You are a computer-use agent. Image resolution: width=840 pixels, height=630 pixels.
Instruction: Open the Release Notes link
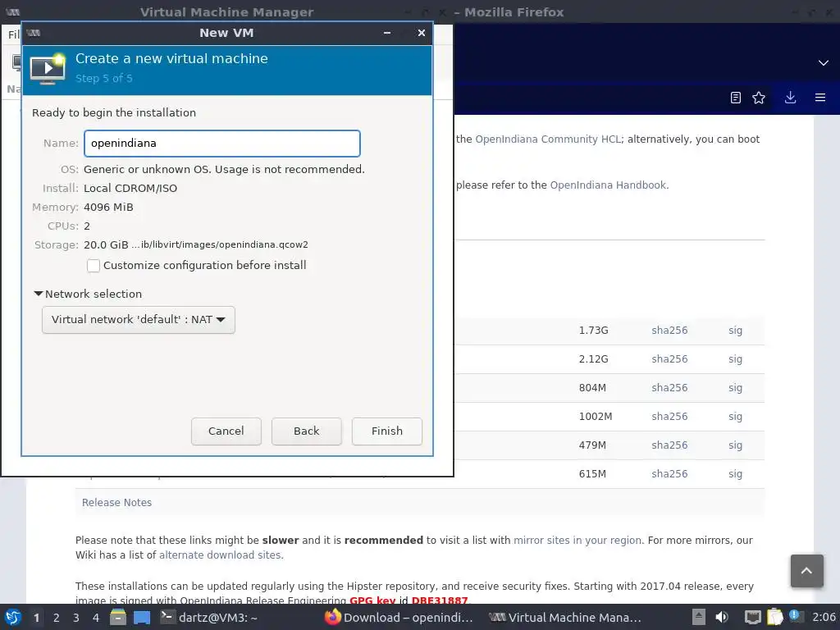click(116, 503)
